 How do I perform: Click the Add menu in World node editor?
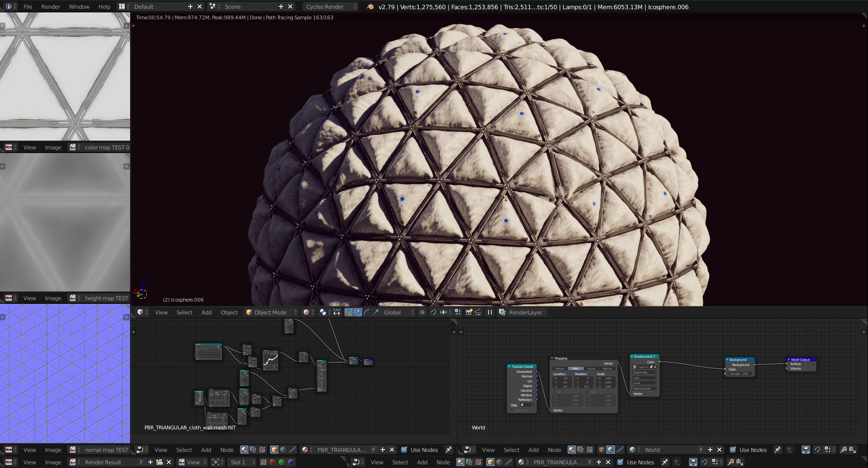(x=533, y=450)
